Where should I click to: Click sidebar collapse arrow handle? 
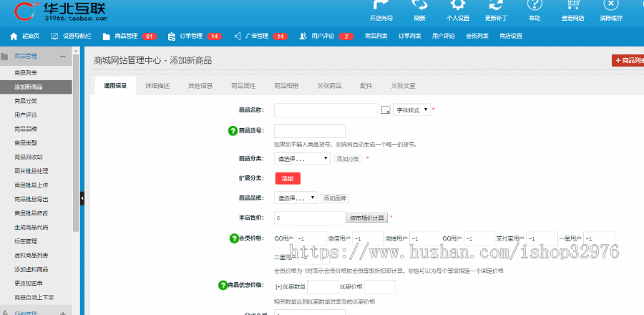coord(82,198)
